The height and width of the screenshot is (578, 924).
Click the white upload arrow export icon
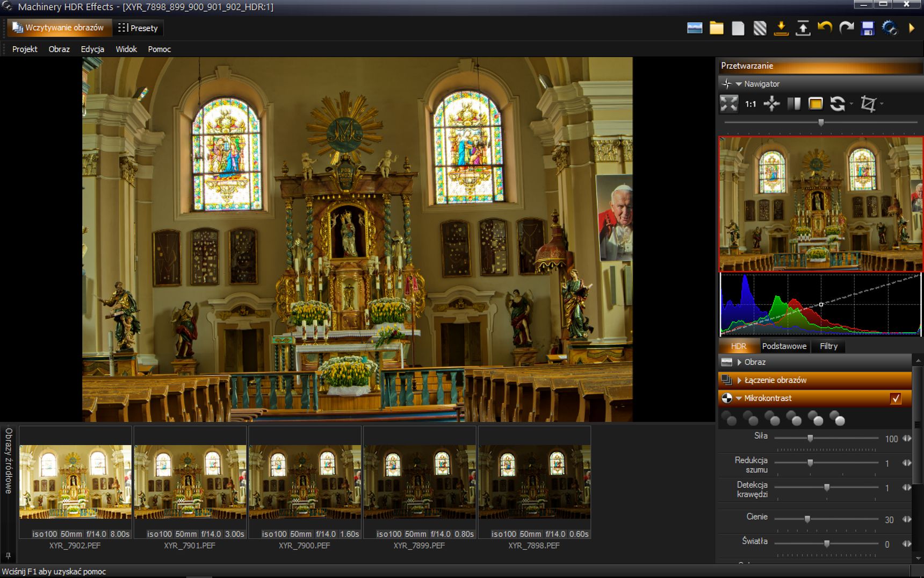tap(803, 28)
